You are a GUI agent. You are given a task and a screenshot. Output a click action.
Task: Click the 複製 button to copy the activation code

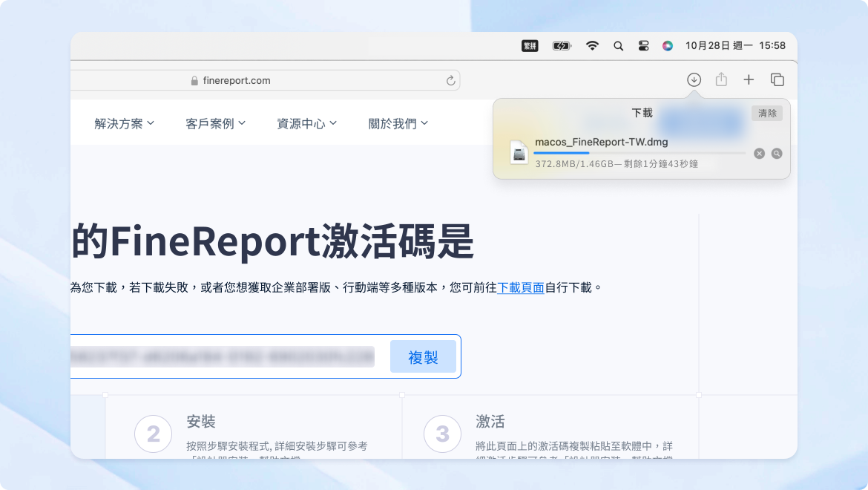pos(423,356)
